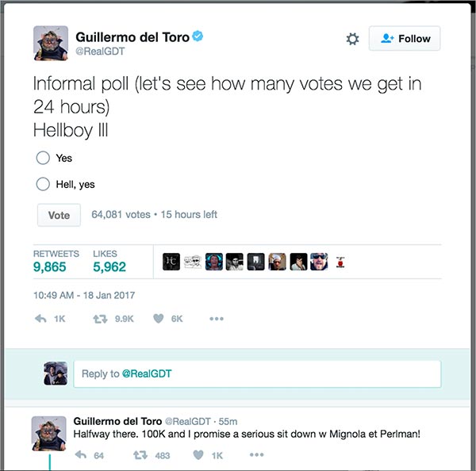Expand more options on follow-up tweet
476x471 pixels.
256,455
